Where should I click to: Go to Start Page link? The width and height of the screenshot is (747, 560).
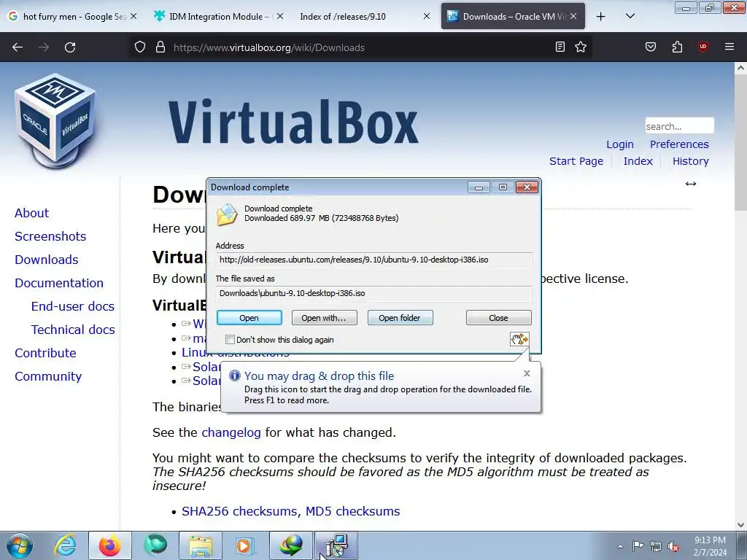576,161
